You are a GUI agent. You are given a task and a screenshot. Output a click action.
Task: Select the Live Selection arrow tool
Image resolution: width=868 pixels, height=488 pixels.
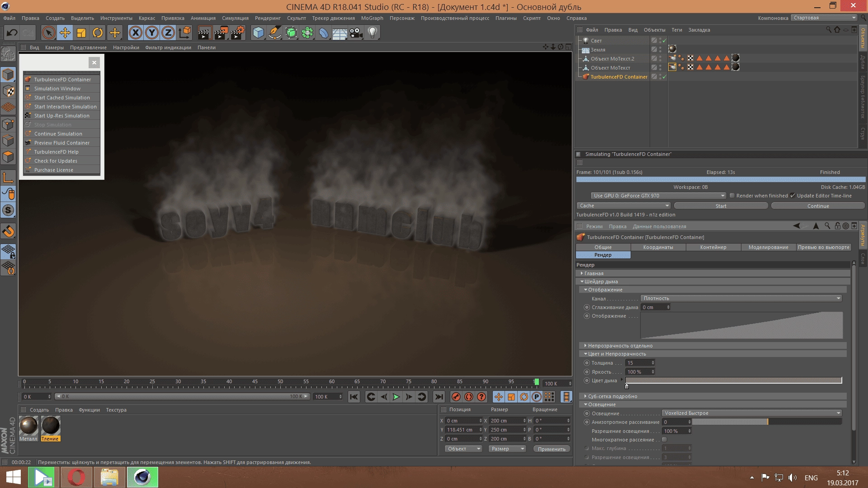click(48, 33)
